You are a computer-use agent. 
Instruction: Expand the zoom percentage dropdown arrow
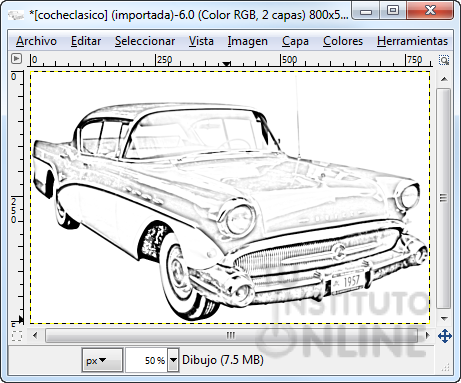173,360
